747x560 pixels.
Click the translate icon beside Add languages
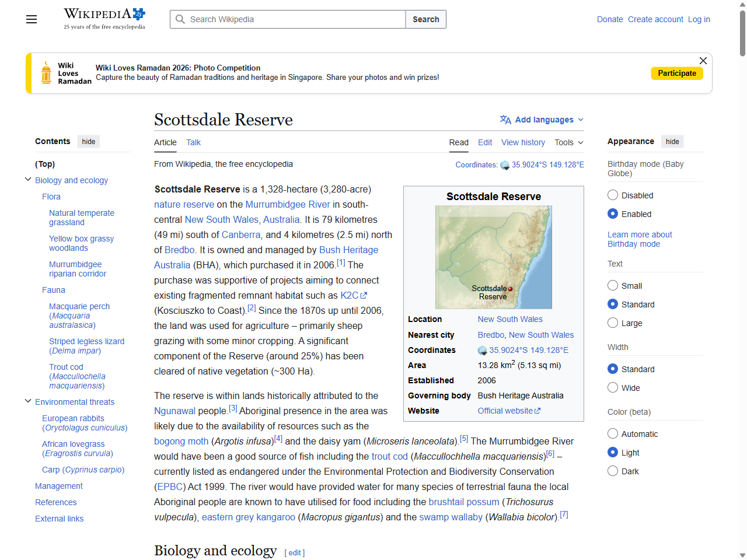pos(505,120)
